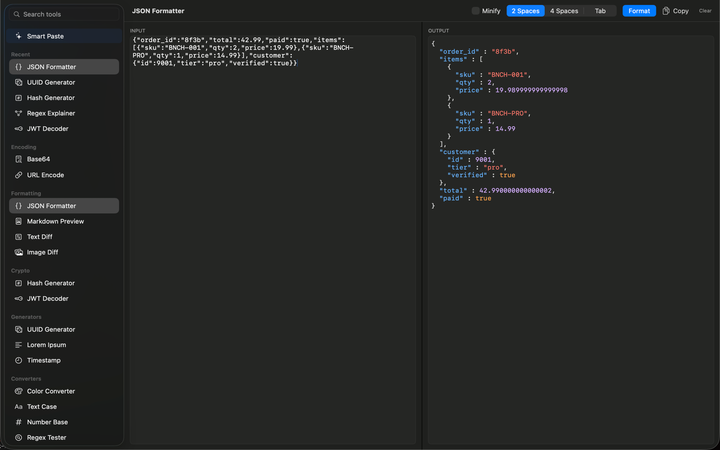Click the Timestamp clock icon
This screenshot has width=720, height=450.
18,360
